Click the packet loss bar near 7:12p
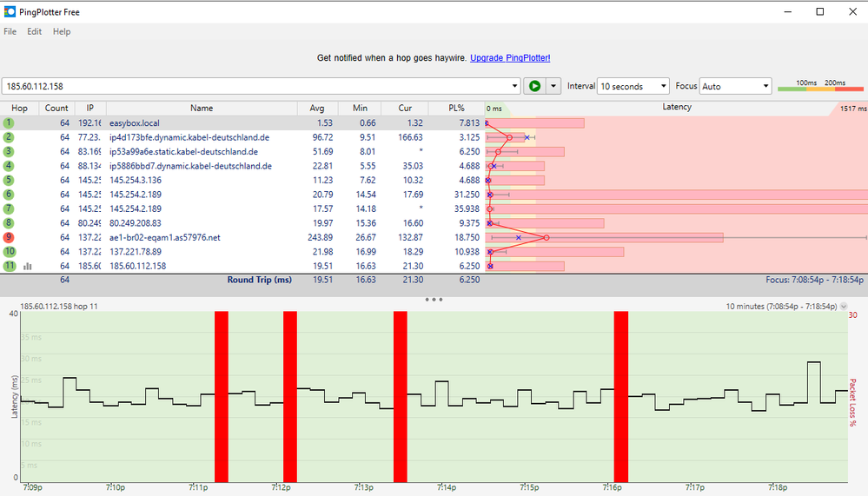The width and height of the screenshot is (868, 496). point(290,396)
